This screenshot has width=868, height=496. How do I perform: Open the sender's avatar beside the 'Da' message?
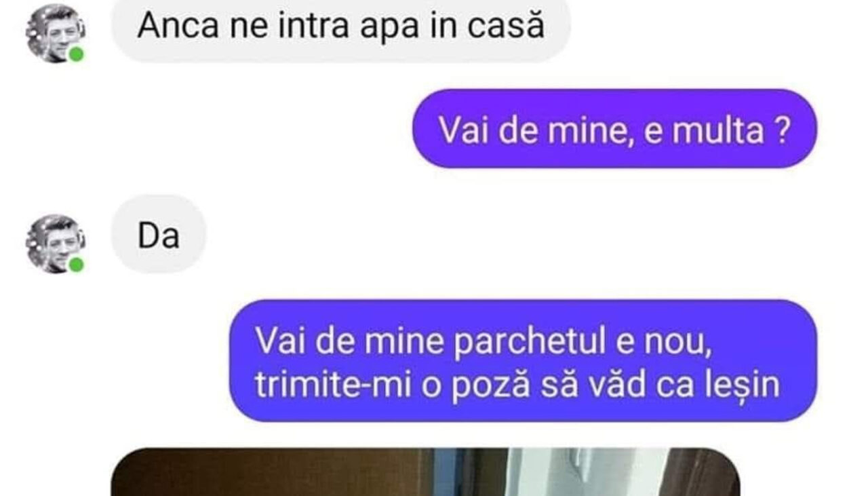[55, 244]
